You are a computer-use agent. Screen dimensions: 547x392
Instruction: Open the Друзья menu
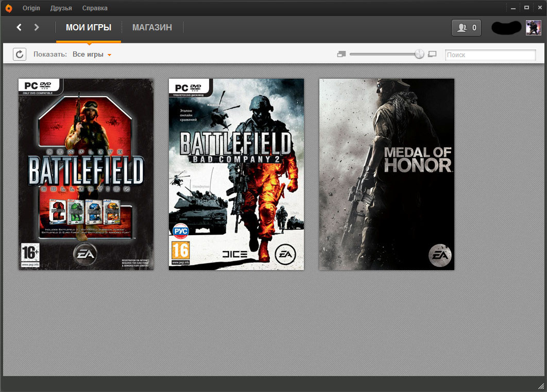61,8
